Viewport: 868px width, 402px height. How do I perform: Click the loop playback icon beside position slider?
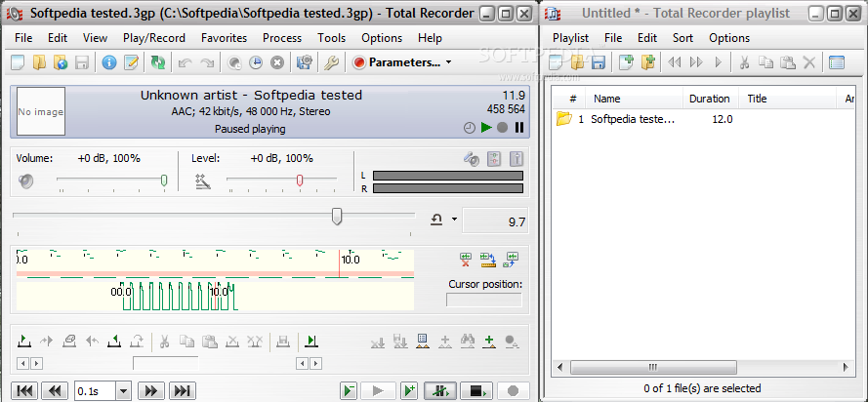tap(436, 220)
